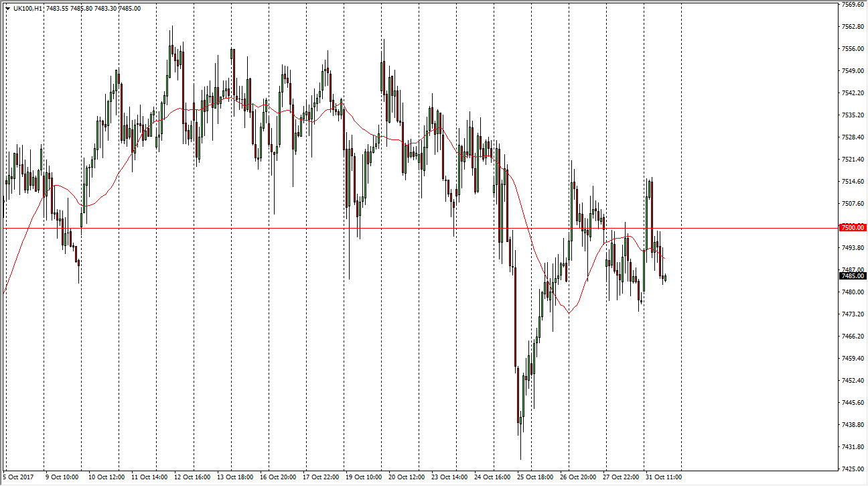This screenshot has width=868, height=486.
Task: Click the 7535.20 price scale label
Action: click(853, 115)
